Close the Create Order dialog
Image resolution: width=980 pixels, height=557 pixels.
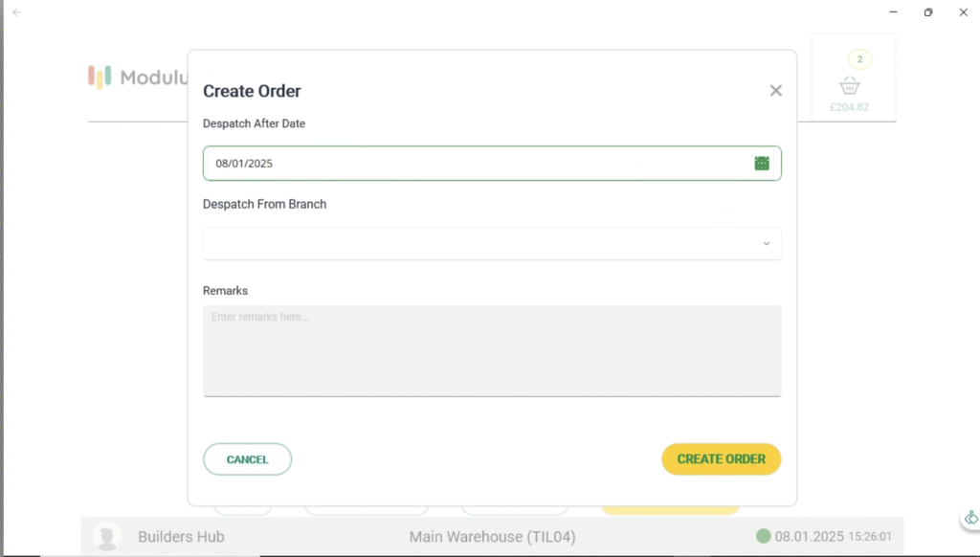click(x=775, y=91)
